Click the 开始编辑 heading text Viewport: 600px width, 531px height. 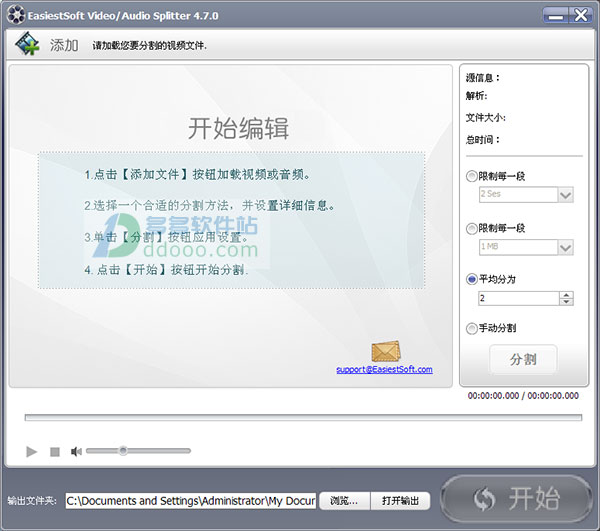tap(238, 128)
